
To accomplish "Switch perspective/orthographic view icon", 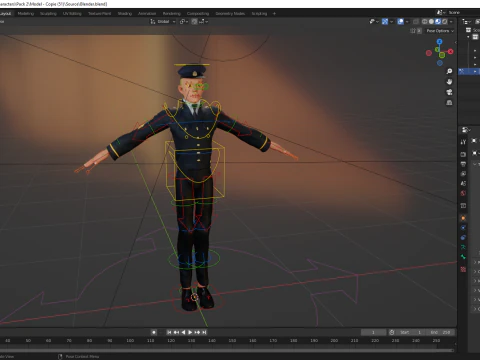I will pyautogui.click(x=449, y=103).
